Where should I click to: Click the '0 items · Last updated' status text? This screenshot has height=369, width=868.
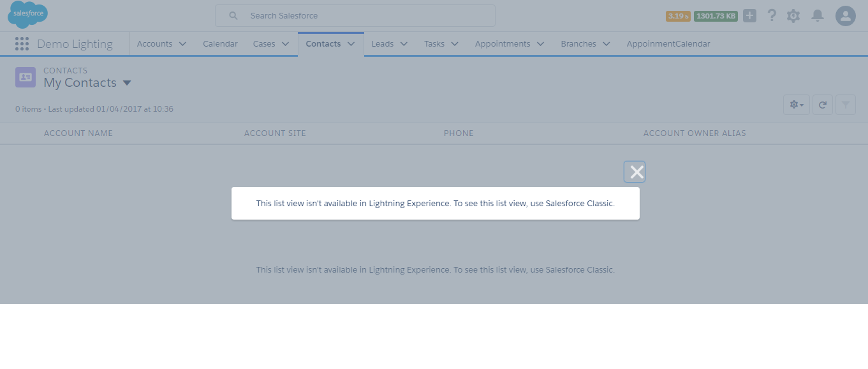tap(94, 109)
